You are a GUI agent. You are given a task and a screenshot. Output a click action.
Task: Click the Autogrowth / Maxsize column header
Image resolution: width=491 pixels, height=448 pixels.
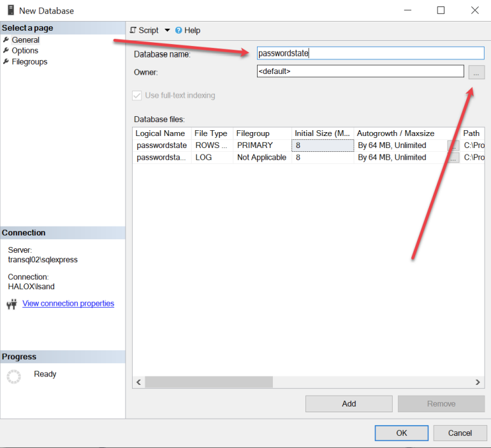407,133
